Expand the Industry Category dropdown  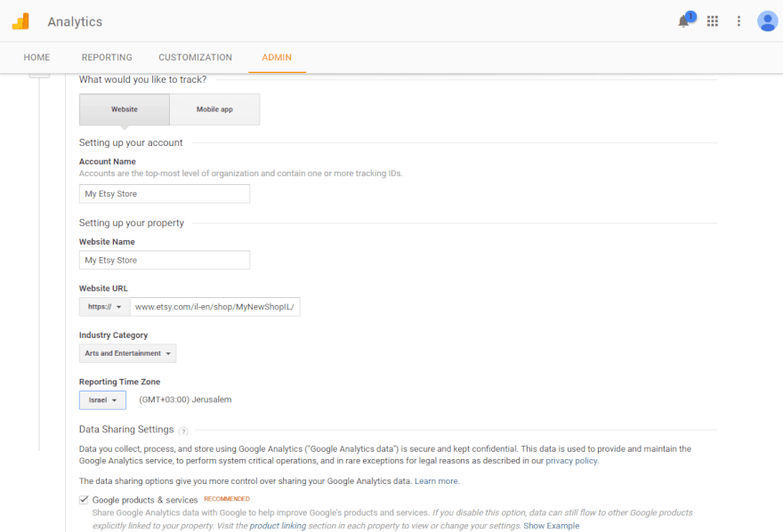(127, 353)
